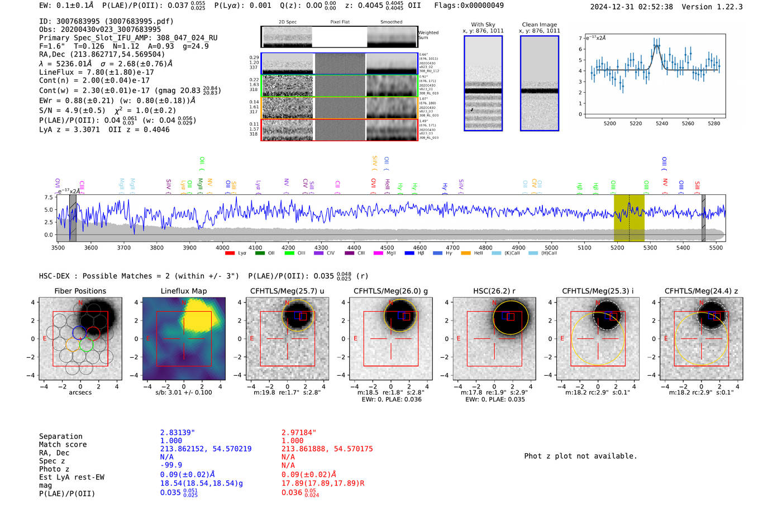Pick the Hβ blue legend swatch
The image size is (782, 532).
point(409,253)
